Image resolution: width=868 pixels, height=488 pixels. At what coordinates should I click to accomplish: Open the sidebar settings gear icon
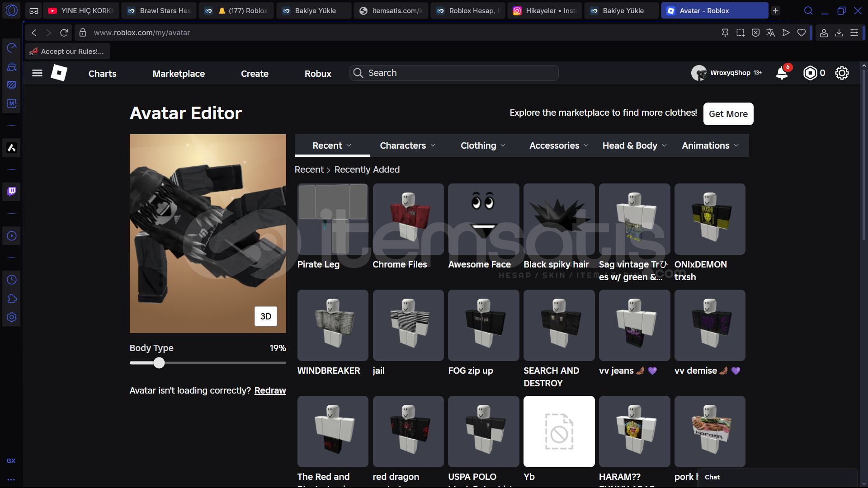(x=12, y=317)
